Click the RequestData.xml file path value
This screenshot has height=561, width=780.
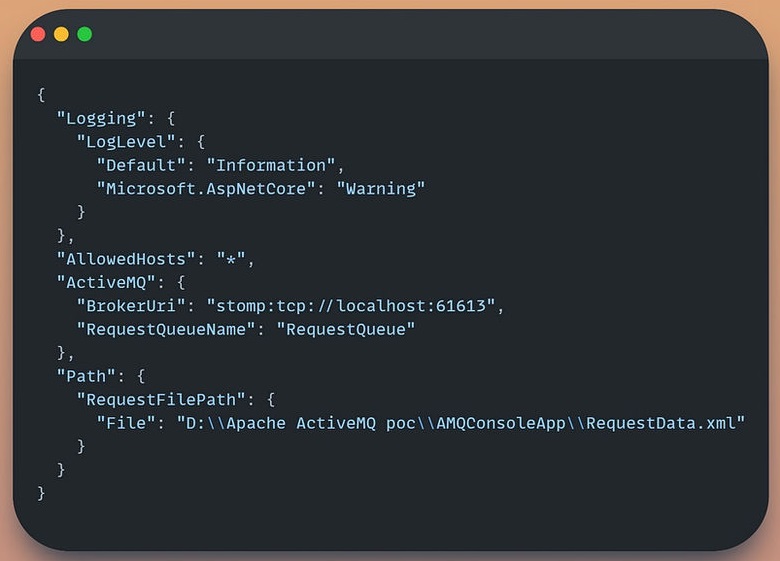461,423
